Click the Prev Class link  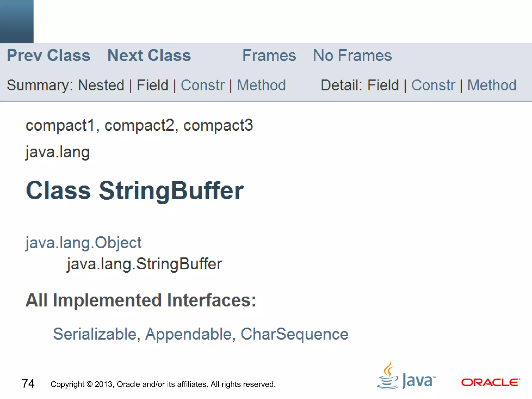pyautogui.click(x=49, y=55)
